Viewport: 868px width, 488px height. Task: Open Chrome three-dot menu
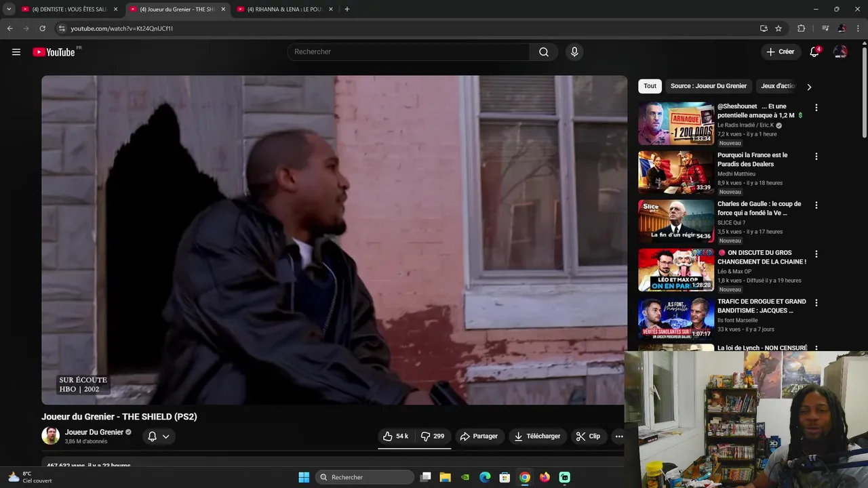point(859,28)
